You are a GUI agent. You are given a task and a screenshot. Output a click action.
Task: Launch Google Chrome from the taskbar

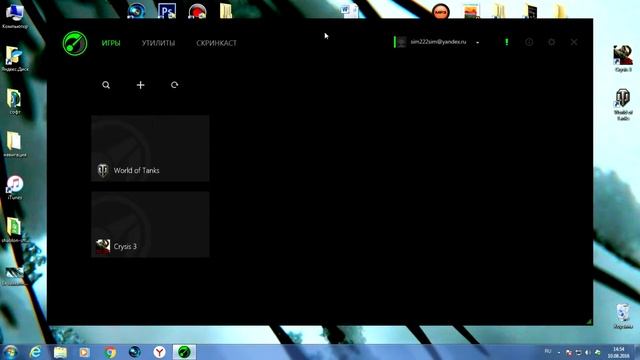(x=109, y=352)
